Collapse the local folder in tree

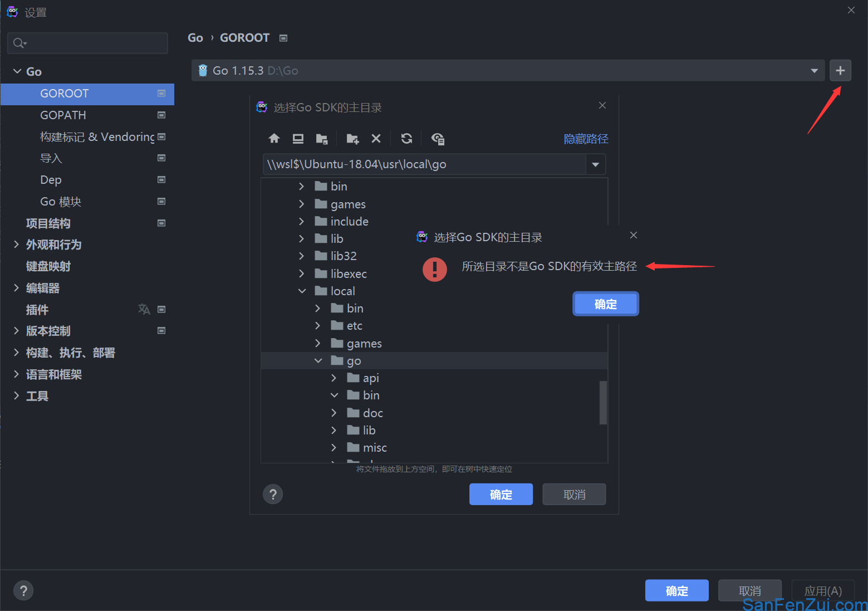point(302,291)
